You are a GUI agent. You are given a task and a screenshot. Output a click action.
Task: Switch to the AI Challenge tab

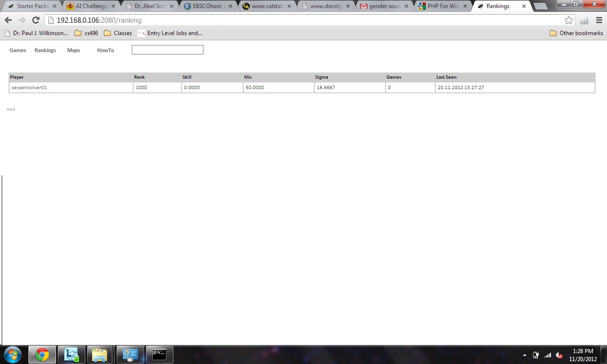pos(91,6)
